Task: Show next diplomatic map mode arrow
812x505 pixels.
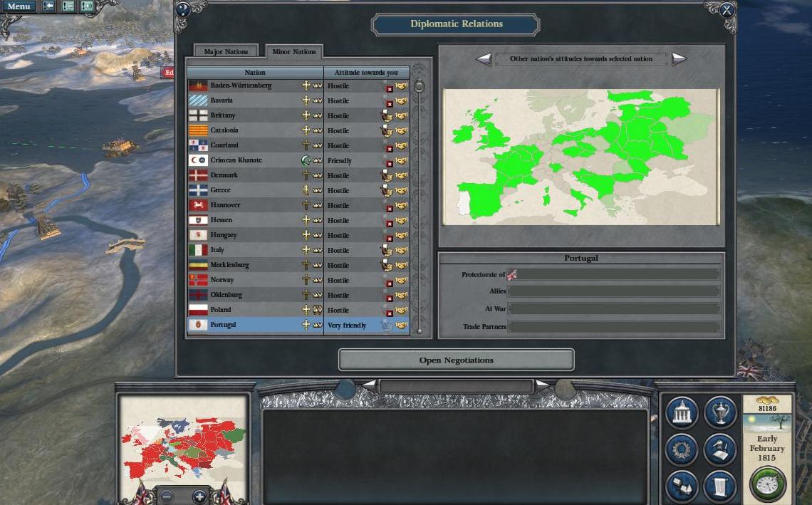Action: point(679,59)
